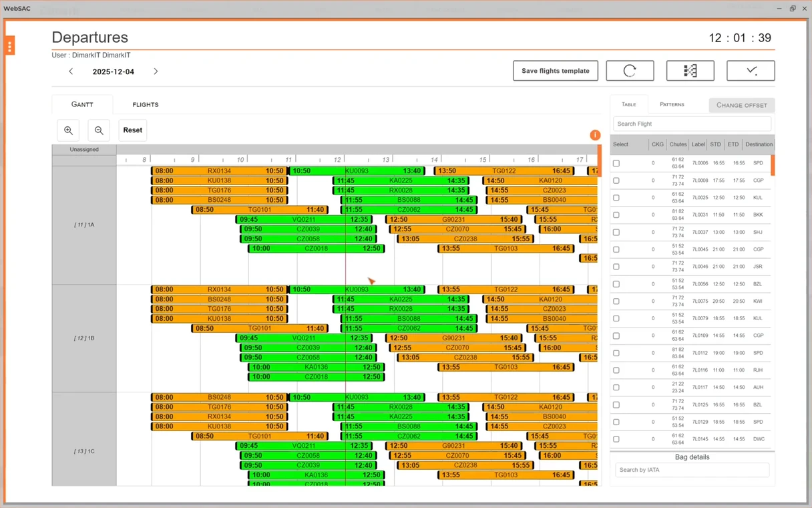Click the zoom in magnifier icon
The image size is (812, 508).
[68, 130]
